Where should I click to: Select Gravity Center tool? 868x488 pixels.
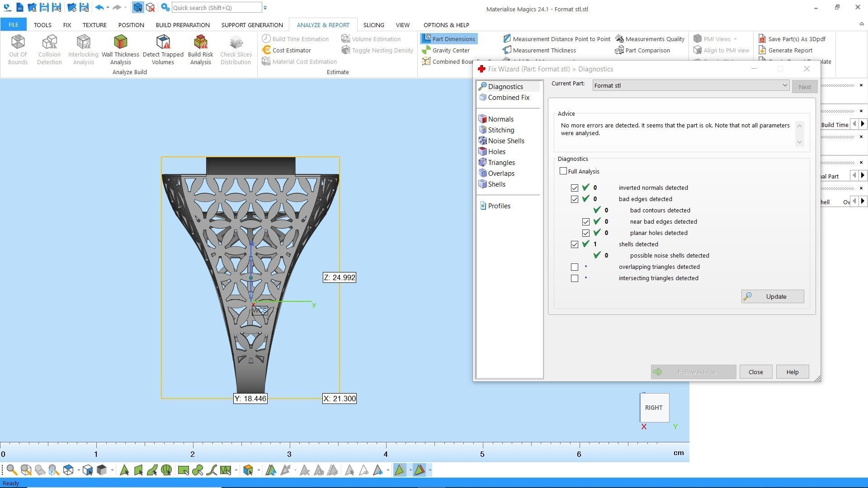(450, 50)
